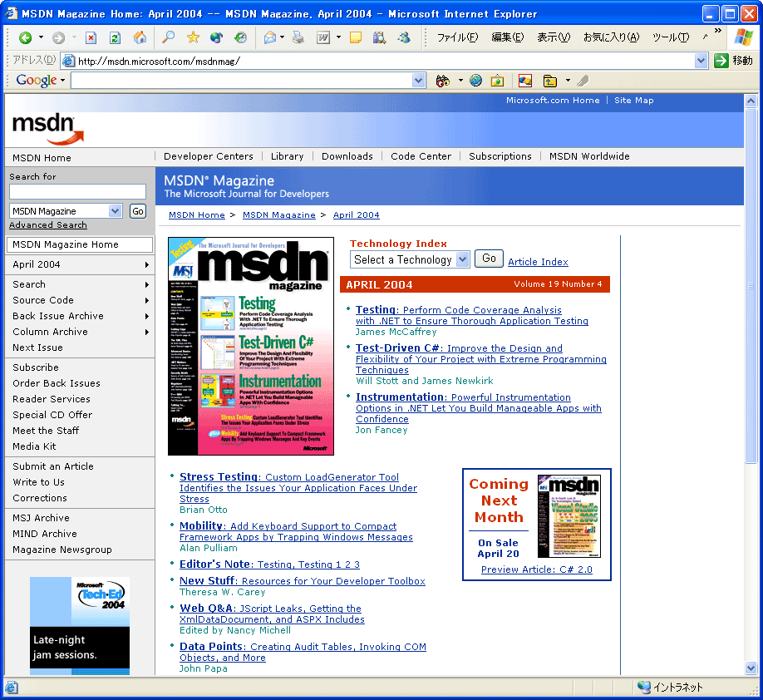Launch the Messenger icon

tap(403, 37)
